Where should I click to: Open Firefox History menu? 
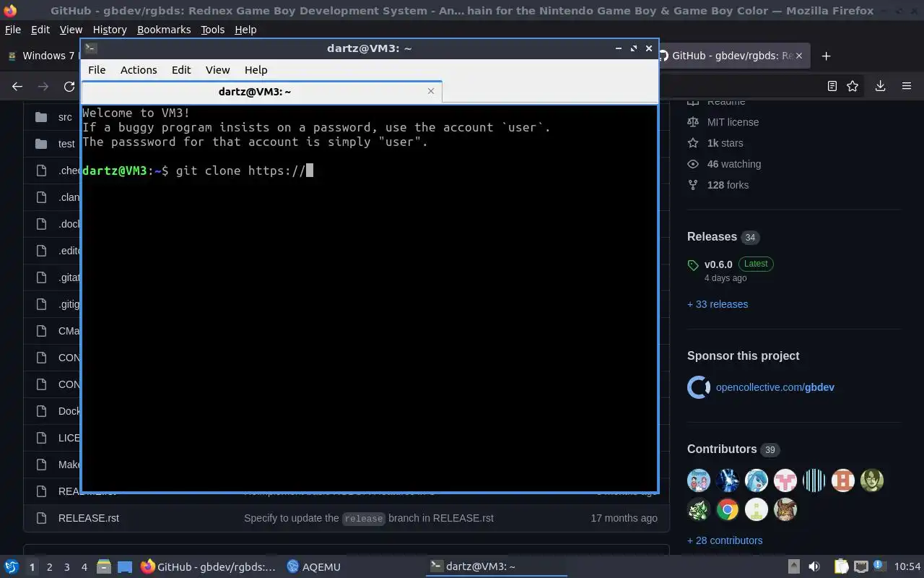110,30
